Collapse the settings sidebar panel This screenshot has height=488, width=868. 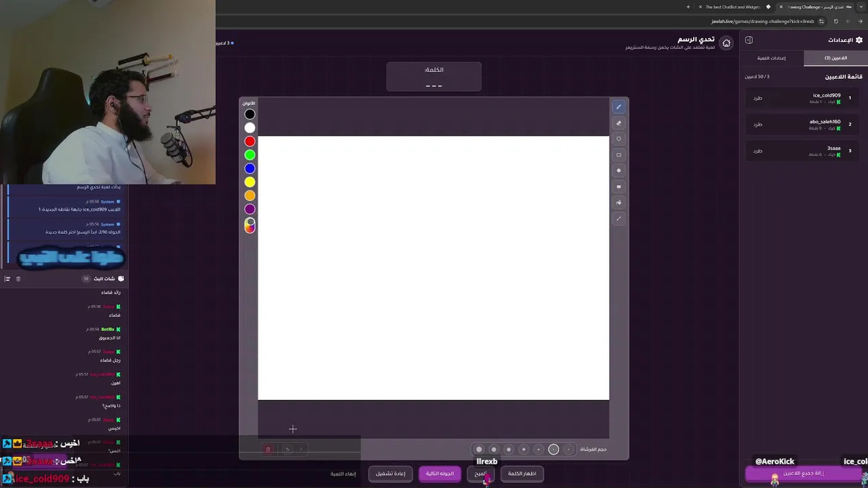click(x=749, y=40)
